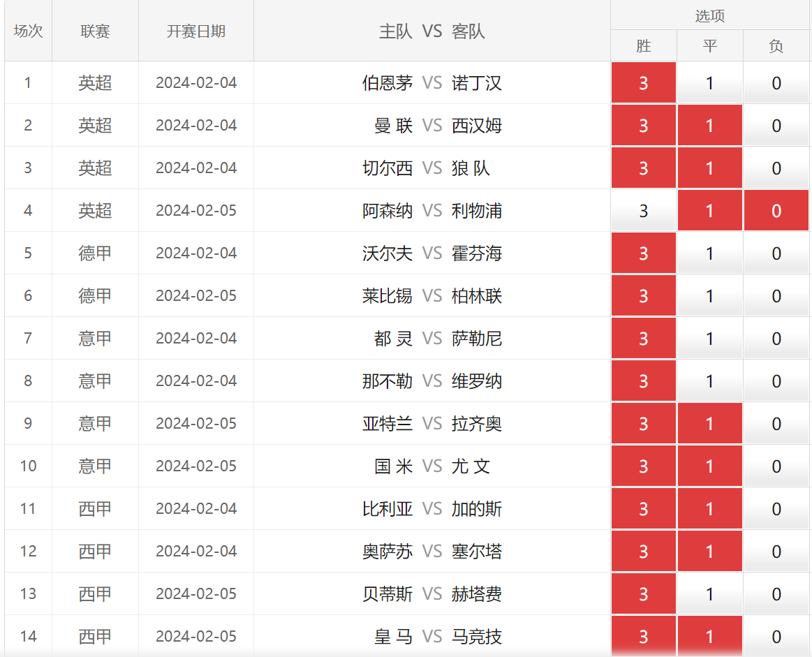The height and width of the screenshot is (657, 812).
Task: Select draw option 1 for 沃尔夫 vs 霍芬海
Action: (x=709, y=253)
